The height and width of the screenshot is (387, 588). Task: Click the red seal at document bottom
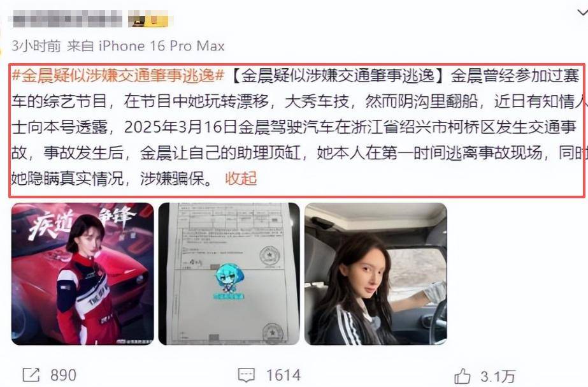click(273, 333)
